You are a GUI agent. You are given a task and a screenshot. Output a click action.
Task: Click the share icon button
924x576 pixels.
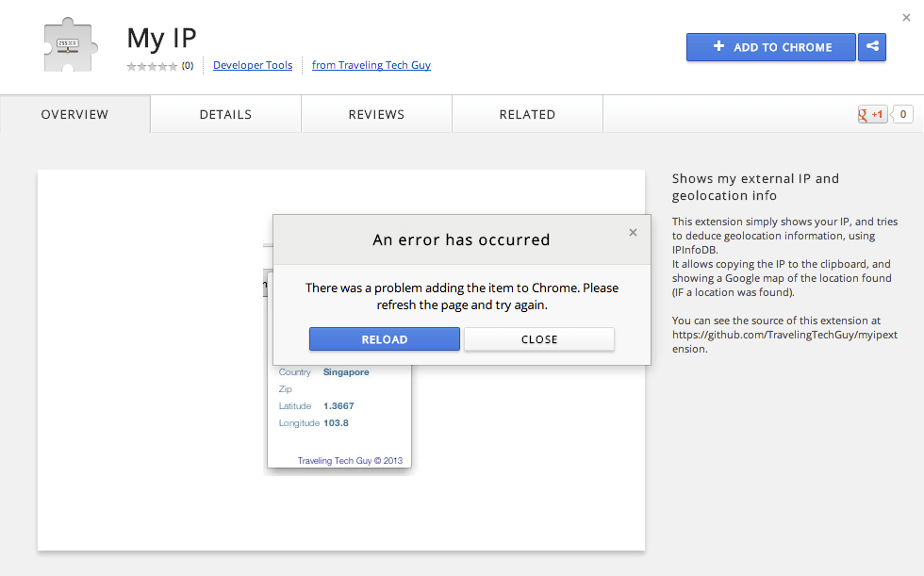pyautogui.click(x=872, y=46)
